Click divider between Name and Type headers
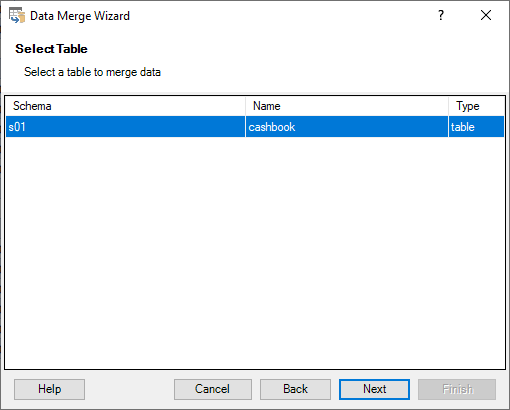 click(448, 106)
